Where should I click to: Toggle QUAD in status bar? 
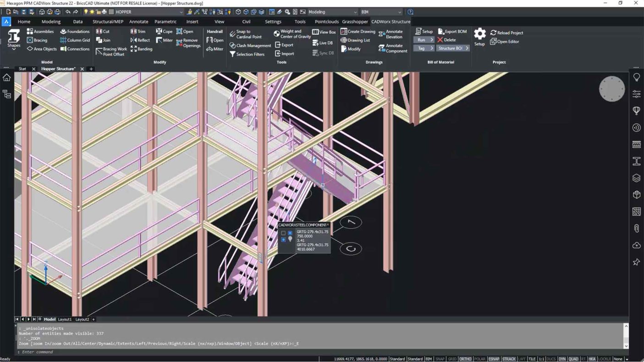573,359
